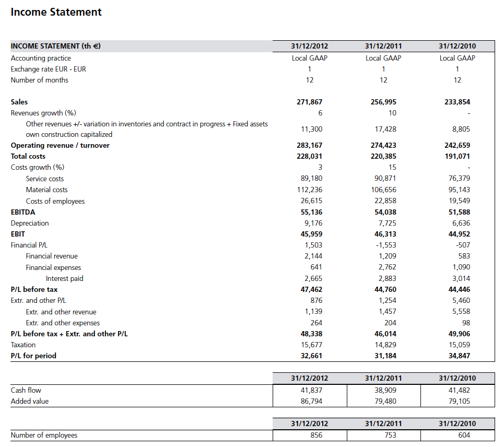Select the Total costs row label
The image size is (504, 447).
[28, 156]
